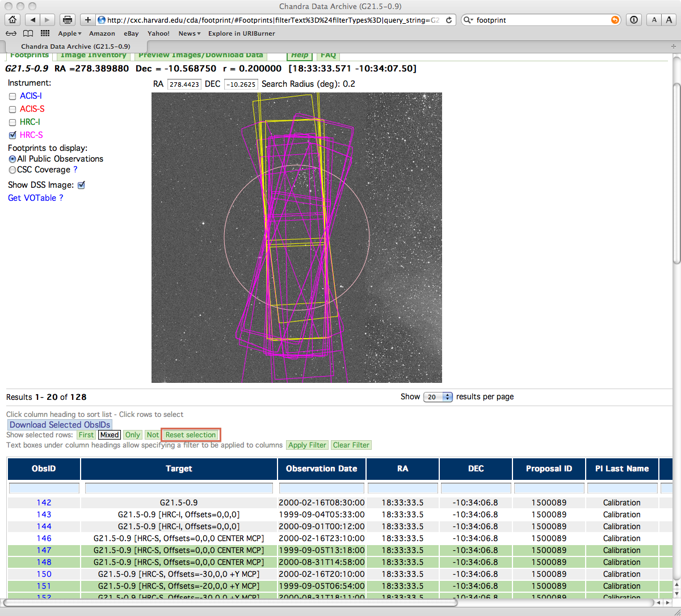
Task: Expand the News bookmarks folder
Action: [190, 33]
